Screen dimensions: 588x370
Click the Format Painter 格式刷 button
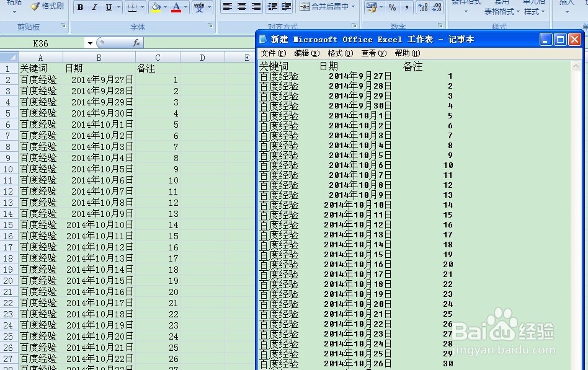(x=47, y=6)
